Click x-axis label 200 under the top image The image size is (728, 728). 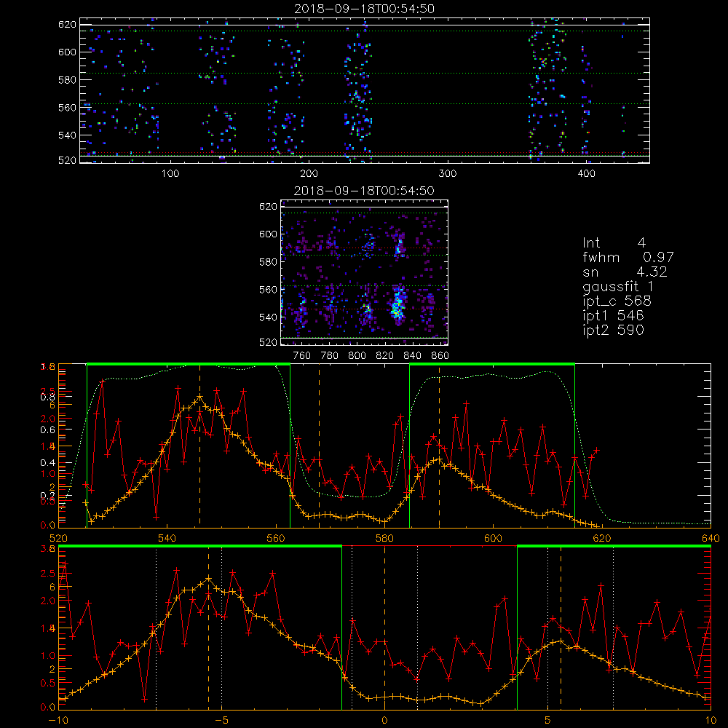pyautogui.click(x=309, y=174)
